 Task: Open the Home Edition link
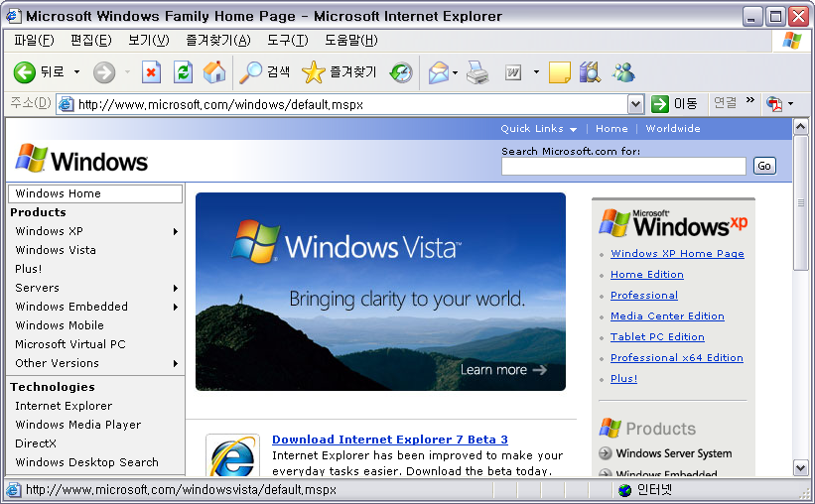647,275
